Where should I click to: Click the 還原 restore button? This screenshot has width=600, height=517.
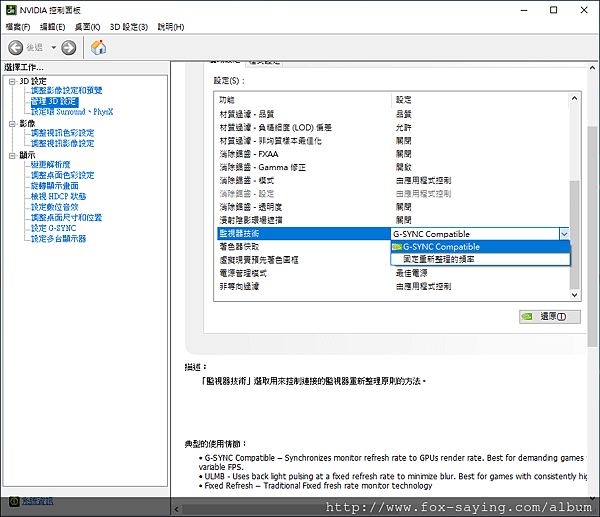point(549,317)
